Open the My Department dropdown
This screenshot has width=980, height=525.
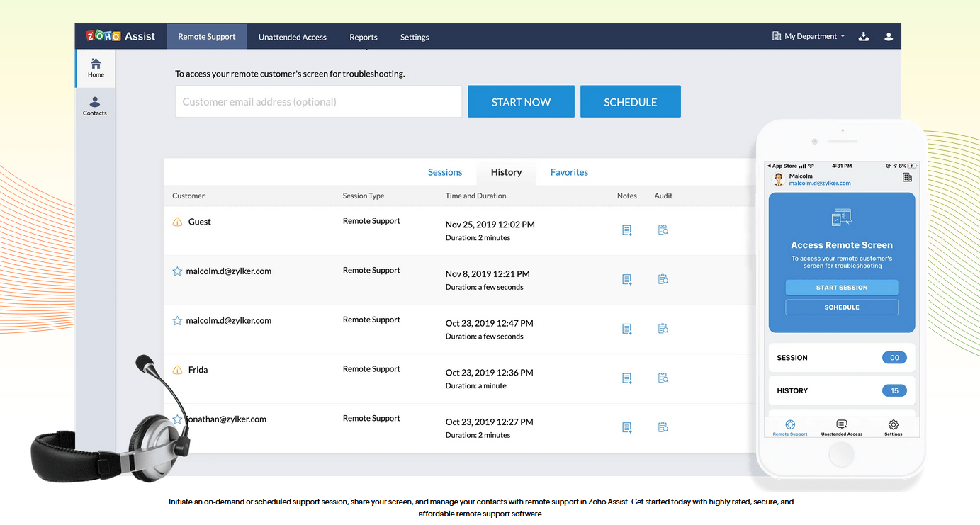pos(808,36)
